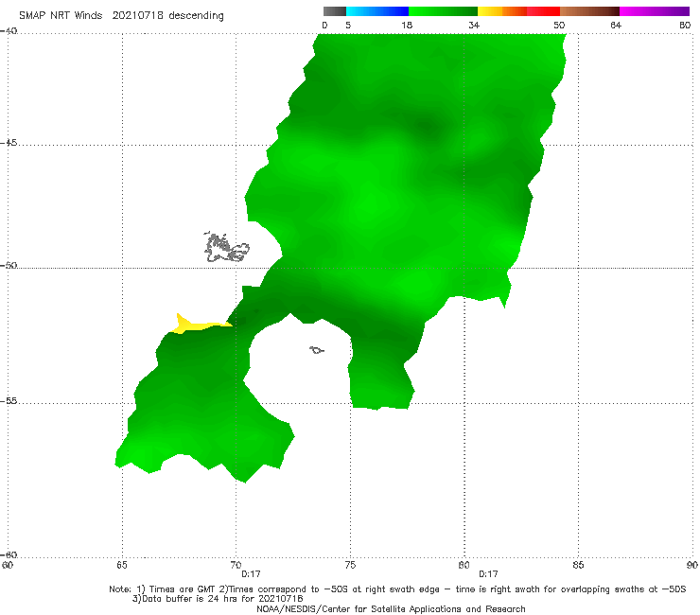Click the color bar label '64'
Image resolution: width=700 pixels, height=615 pixels.
pyautogui.click(x=616, y=25)
